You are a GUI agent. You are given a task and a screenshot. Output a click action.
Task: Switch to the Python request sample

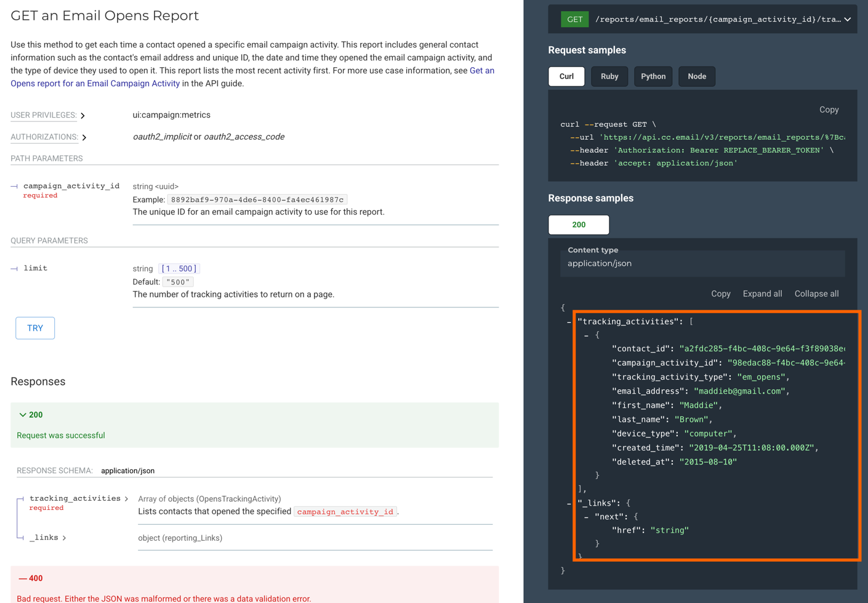point(653,76)
